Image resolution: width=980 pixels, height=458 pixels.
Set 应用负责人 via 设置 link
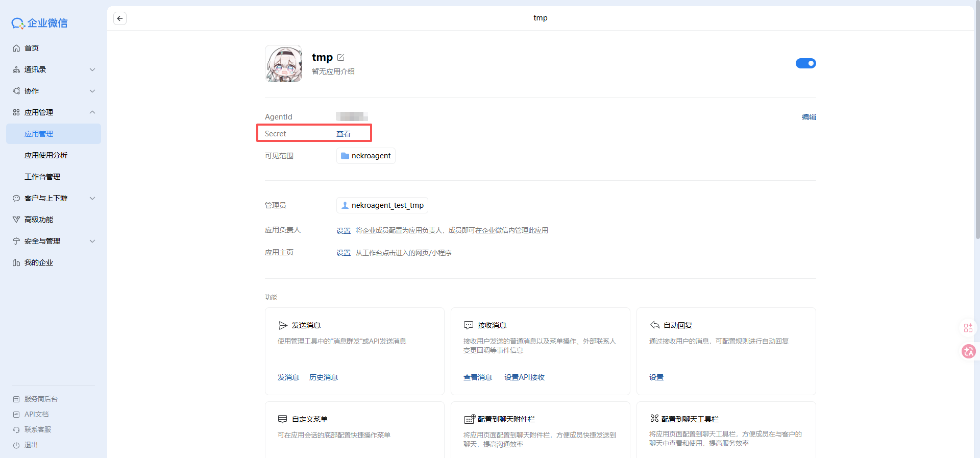tap(344, 231)
